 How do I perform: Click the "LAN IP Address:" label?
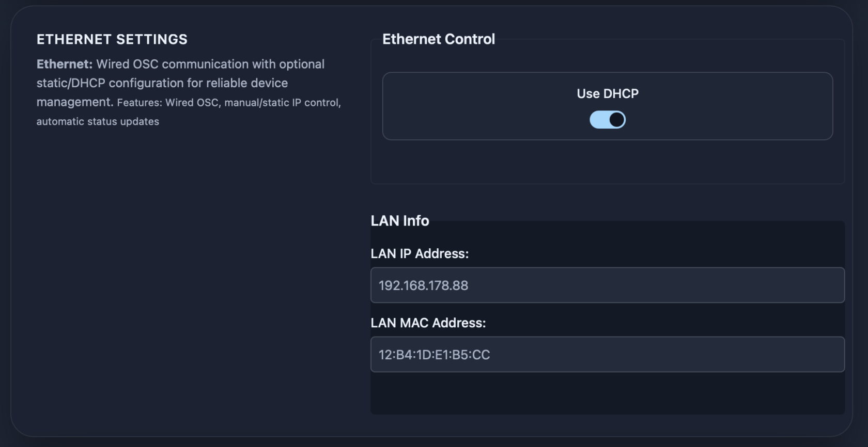(420, 254)
